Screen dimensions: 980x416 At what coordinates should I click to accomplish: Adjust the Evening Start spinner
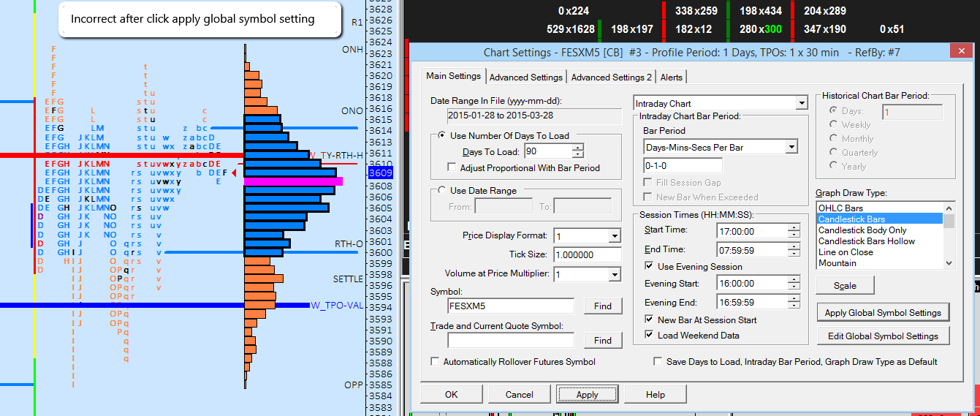(x=794, y=283)
